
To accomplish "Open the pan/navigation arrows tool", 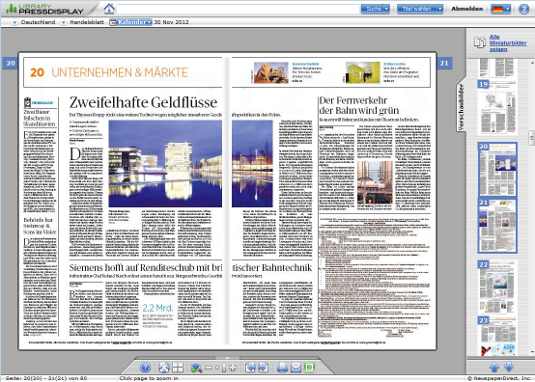I will [164, 367].
